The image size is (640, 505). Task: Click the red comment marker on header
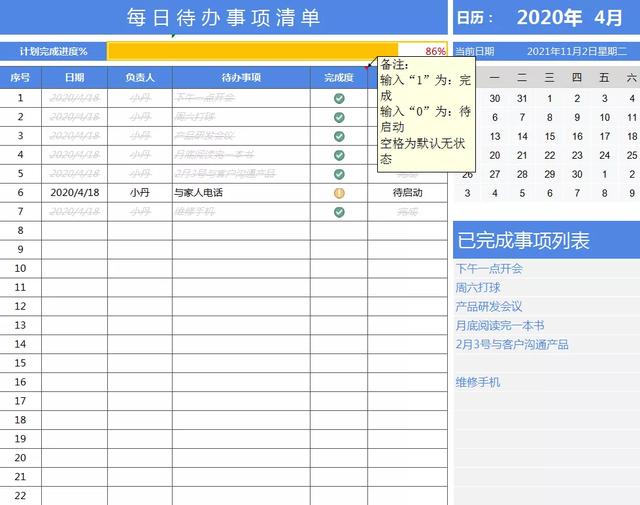[366, 68]
